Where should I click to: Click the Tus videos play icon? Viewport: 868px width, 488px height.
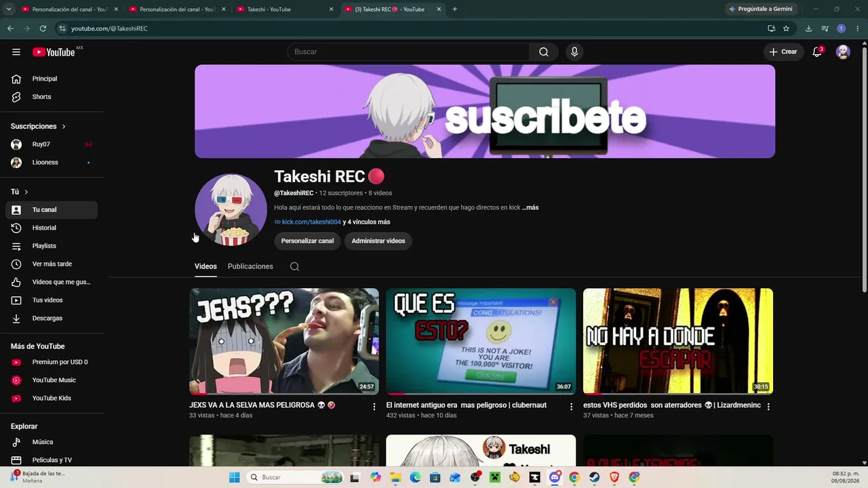click(16, 300)
